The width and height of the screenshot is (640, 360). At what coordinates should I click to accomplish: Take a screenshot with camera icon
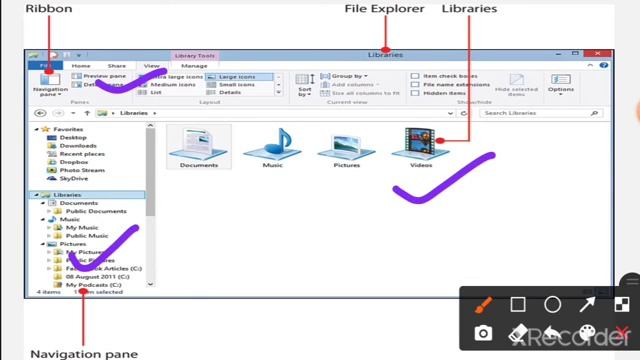click(483, 333)
